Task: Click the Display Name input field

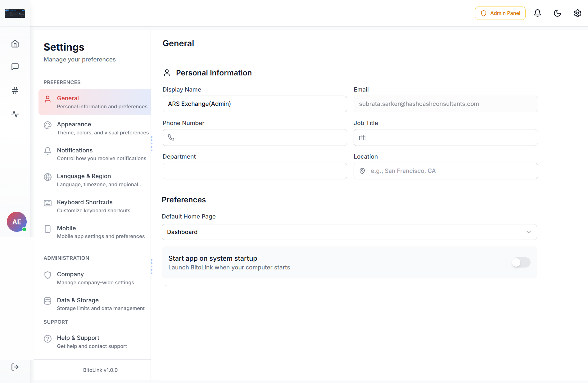Action: (255, 104)
